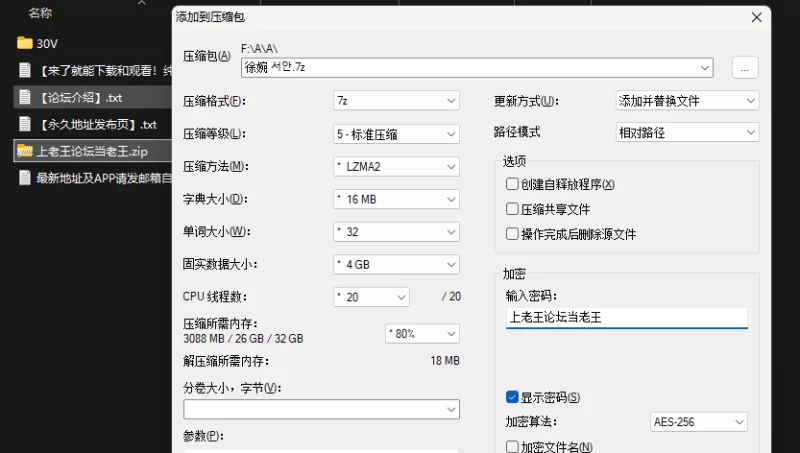Viewport: 800px width, 453px height.
Task: Click the 【永久地址发布页】.txt file icon
Action: [x=24, y=124]
